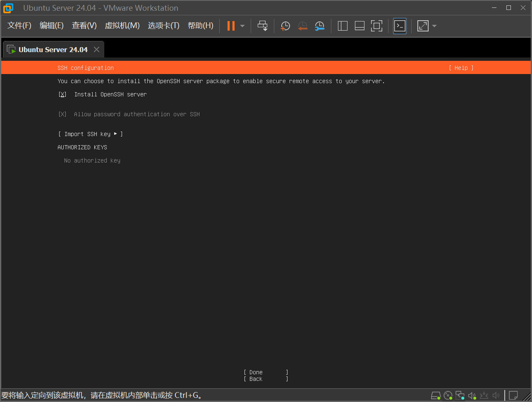532x402 pixels.
Task: Click the Help button in installer header
Action: (x=461, y=68)
